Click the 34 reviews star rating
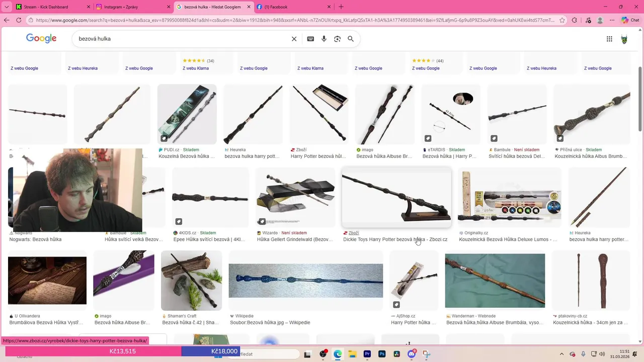This screenshot has width=644, height=362. tap(198, 61)
